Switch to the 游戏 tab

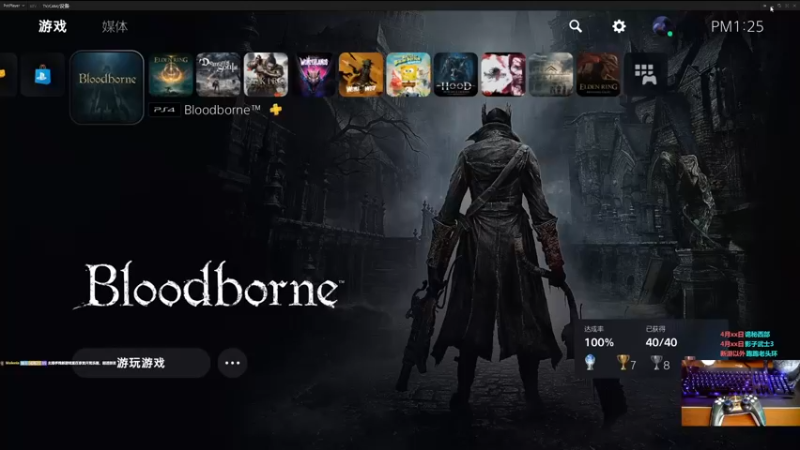pos(53,26)
